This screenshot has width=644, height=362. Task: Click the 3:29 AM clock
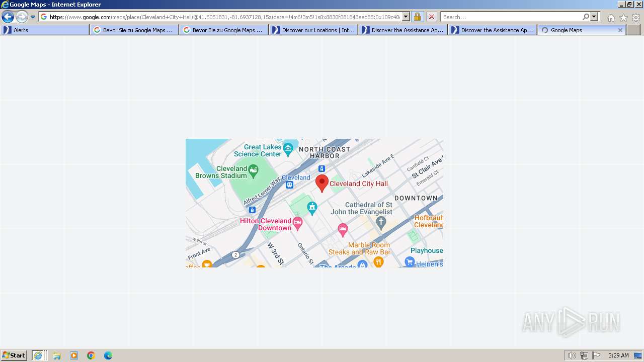tap(618, 355)
